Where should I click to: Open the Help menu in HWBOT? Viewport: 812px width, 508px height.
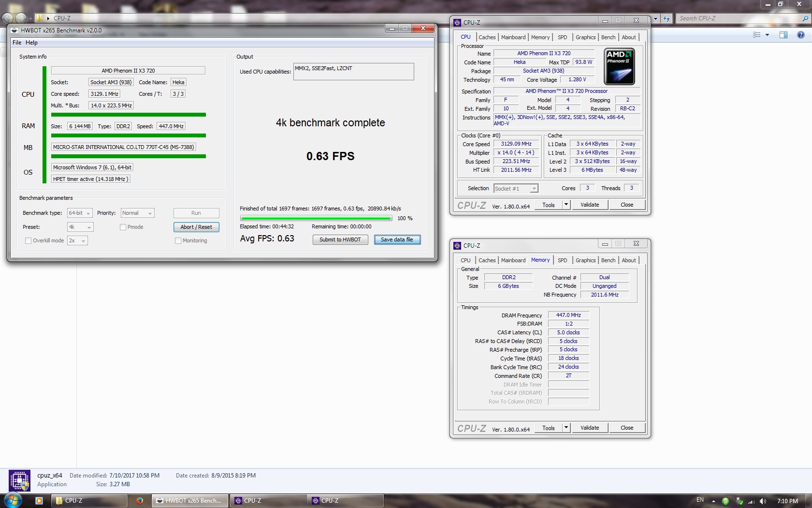[31, 43]
